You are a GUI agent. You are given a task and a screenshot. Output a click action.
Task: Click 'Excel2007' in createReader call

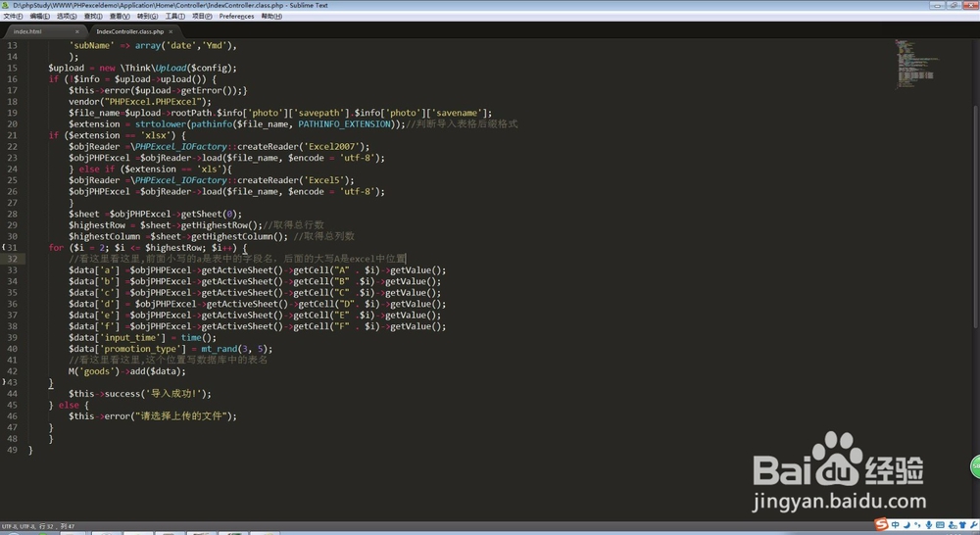(331, 146)
